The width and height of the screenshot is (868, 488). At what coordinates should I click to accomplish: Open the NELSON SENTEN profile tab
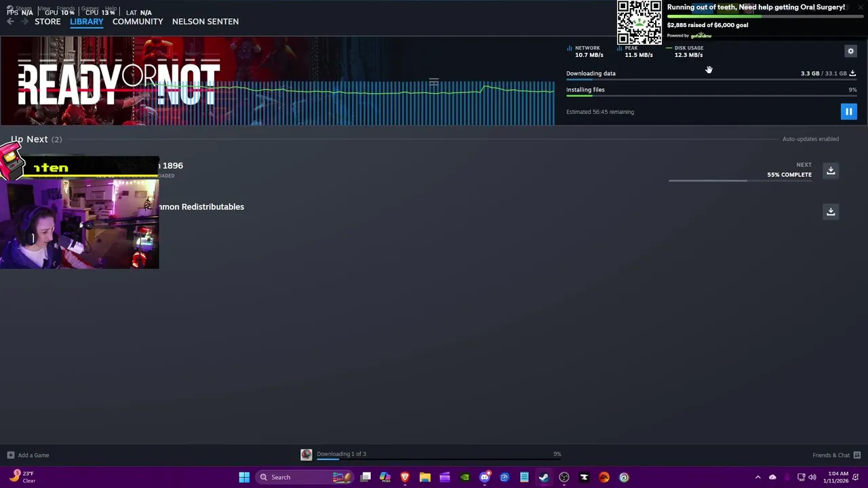point(205,22)
